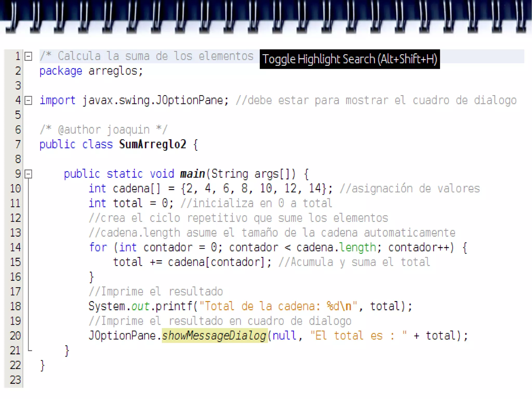Place cursor on class name SumArreglo2
532x399 pixels.
(x=152, y=145)
